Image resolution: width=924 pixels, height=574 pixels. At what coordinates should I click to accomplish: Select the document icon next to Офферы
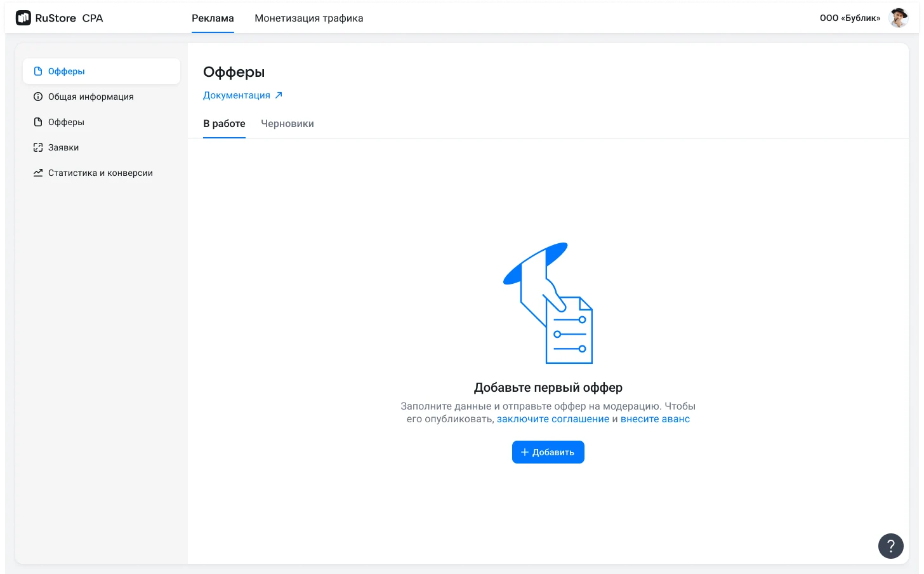coord(38,71)
